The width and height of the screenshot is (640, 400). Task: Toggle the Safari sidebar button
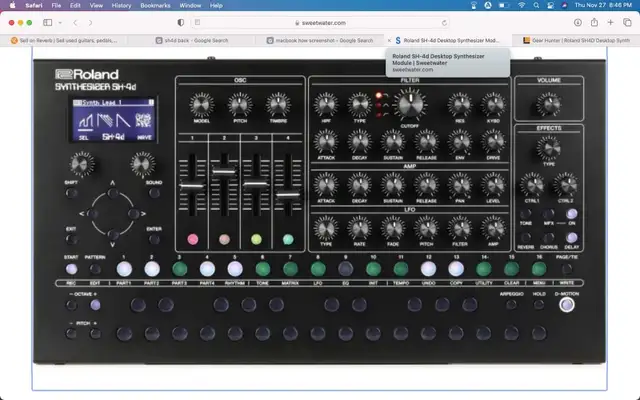pyautogui.click(x=48, y=22)
